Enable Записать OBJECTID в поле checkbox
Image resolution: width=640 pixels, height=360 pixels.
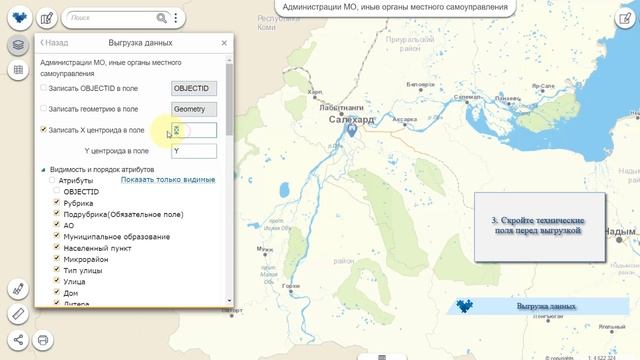point(43,88)
